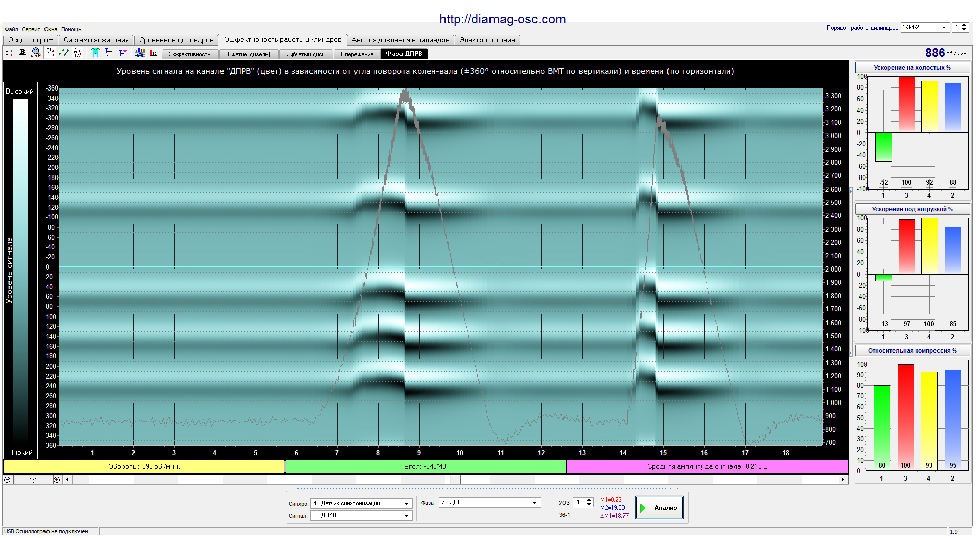This screenshot has height=538, width=980.
Task: Click the Ускорение на холостых % header
Action: 912,68
